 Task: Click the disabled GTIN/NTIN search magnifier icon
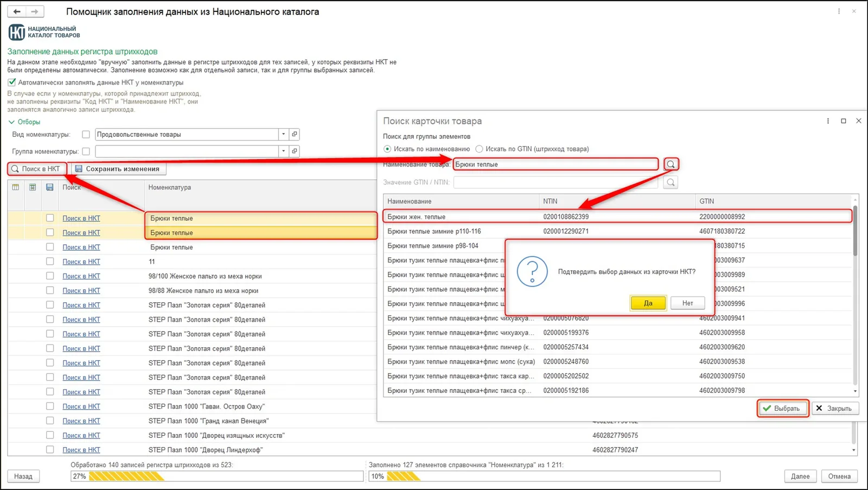coord(671,182)
